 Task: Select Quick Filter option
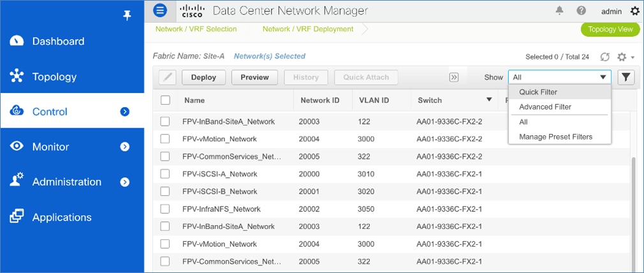559,92
